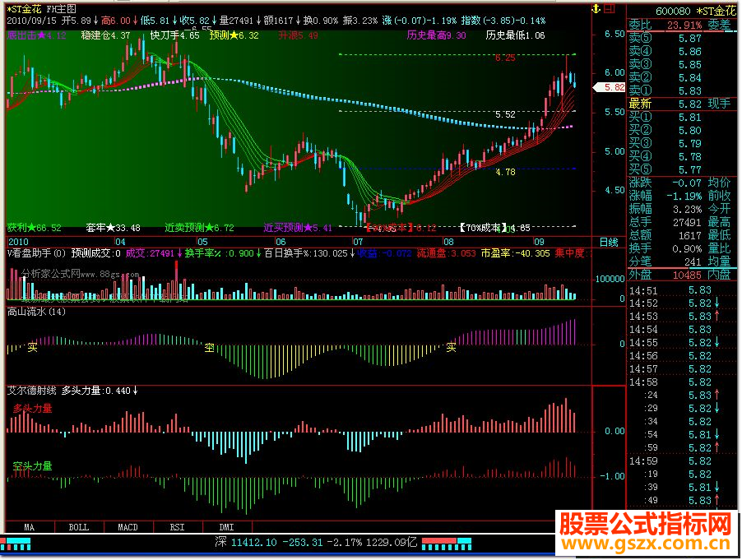The height and width of the screenshot is (560, 742).
Task: Click the 最新 5.82 latest price row
Action: tap(665, 104)
